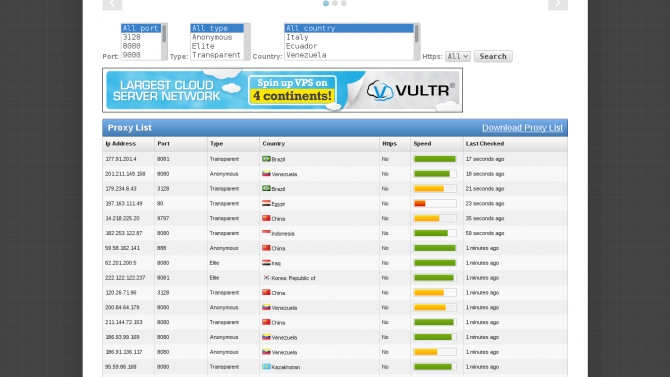Click the China flag in the 120.26.71.96 row
The width and height of the screenshot is (670, 377).
click(x=266, y=292)
